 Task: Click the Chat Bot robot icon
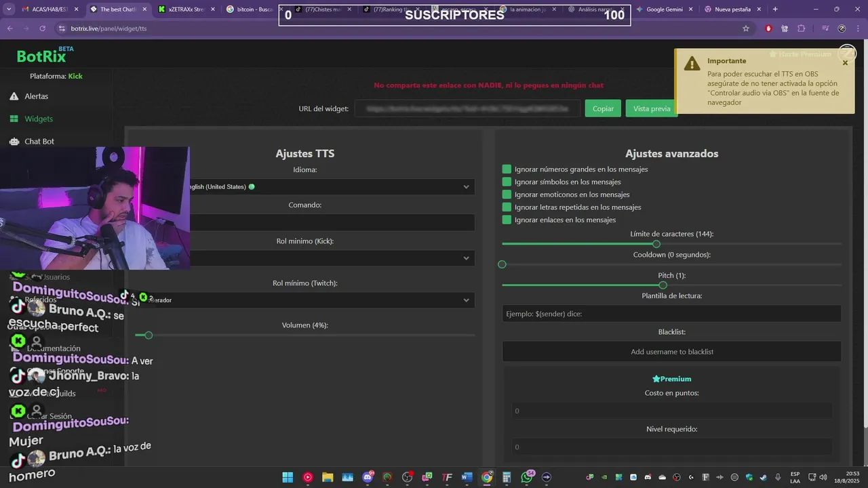coord(14,141)
